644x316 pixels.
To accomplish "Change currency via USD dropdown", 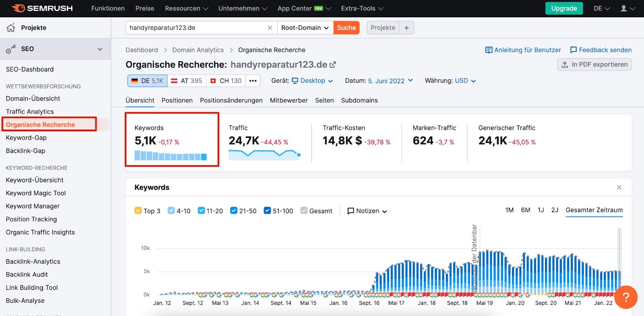I will click(x=465, y=81).
